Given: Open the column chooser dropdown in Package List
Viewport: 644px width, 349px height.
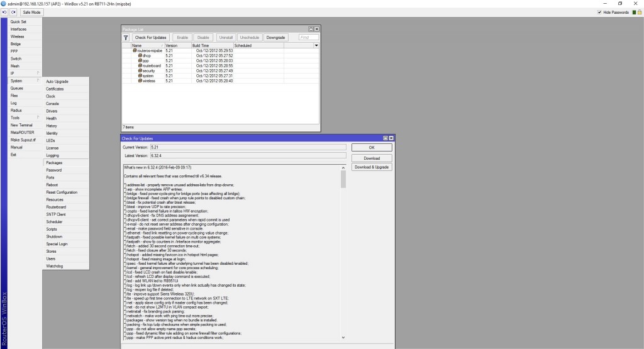Looking at the screenshot, I should 316,45.
